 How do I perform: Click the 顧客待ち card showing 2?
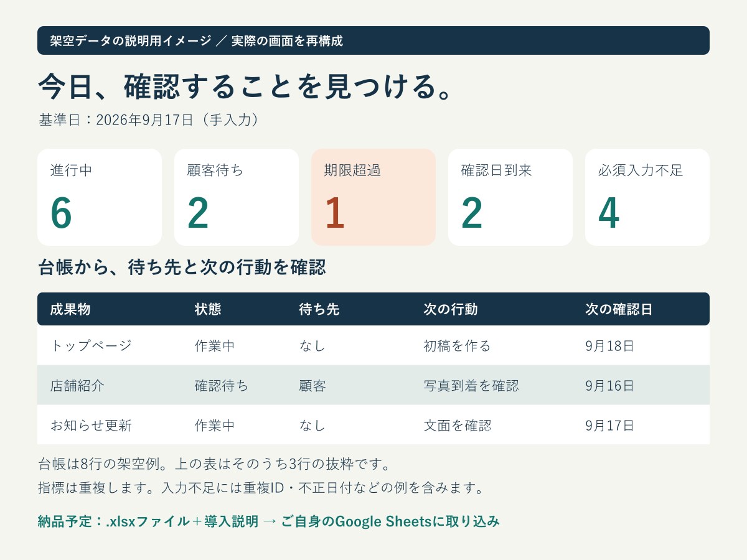[237, 197]
